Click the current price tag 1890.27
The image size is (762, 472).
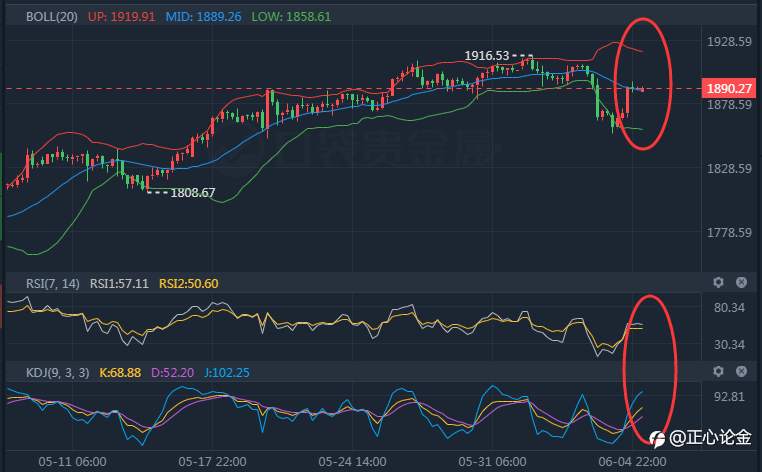(728, 88)
